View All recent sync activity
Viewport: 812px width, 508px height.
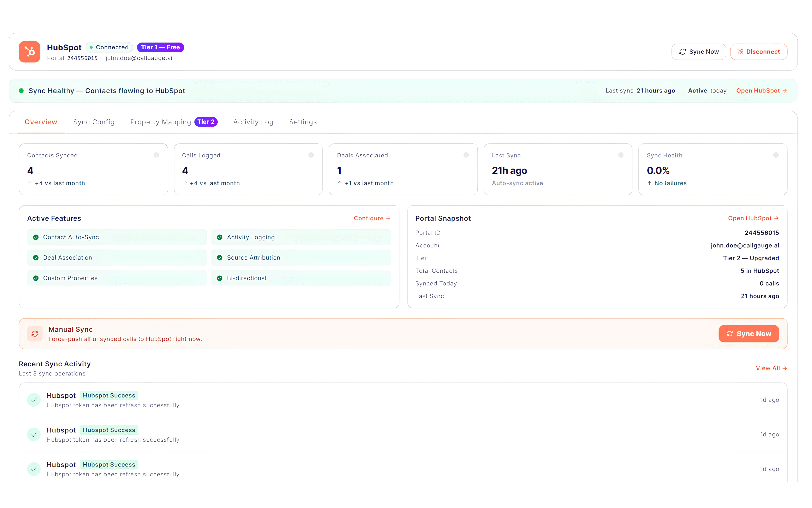point(771,368)
